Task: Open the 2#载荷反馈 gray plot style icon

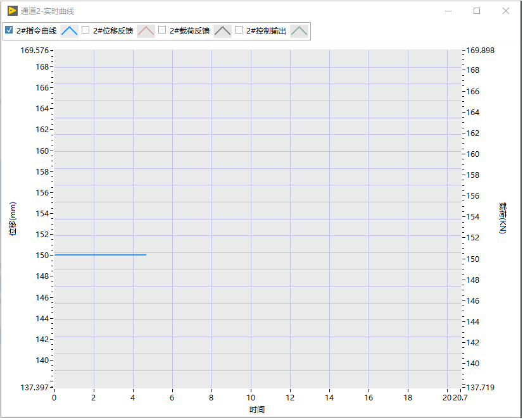Action: (x=222, y=30)
